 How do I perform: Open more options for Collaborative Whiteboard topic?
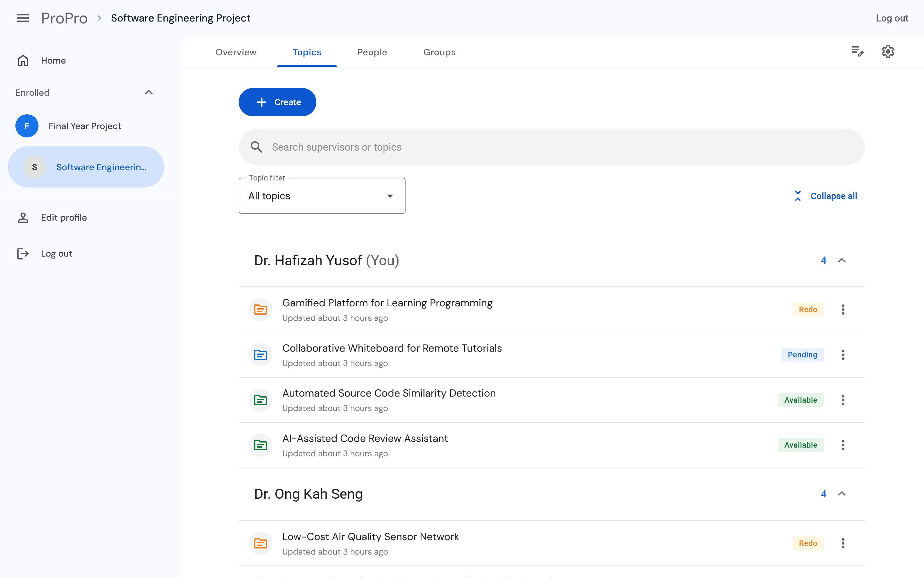coord(843,355)
